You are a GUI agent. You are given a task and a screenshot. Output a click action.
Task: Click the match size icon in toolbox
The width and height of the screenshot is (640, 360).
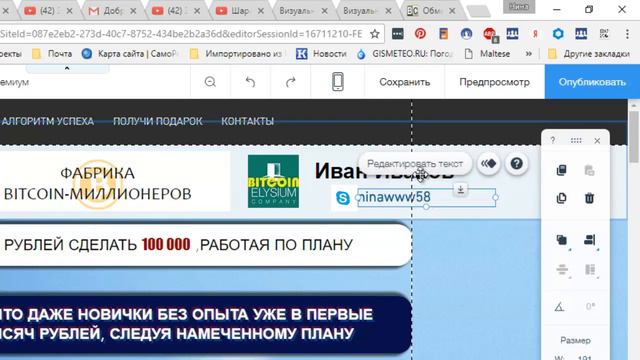pyautogui.click(x=590, y=269)
